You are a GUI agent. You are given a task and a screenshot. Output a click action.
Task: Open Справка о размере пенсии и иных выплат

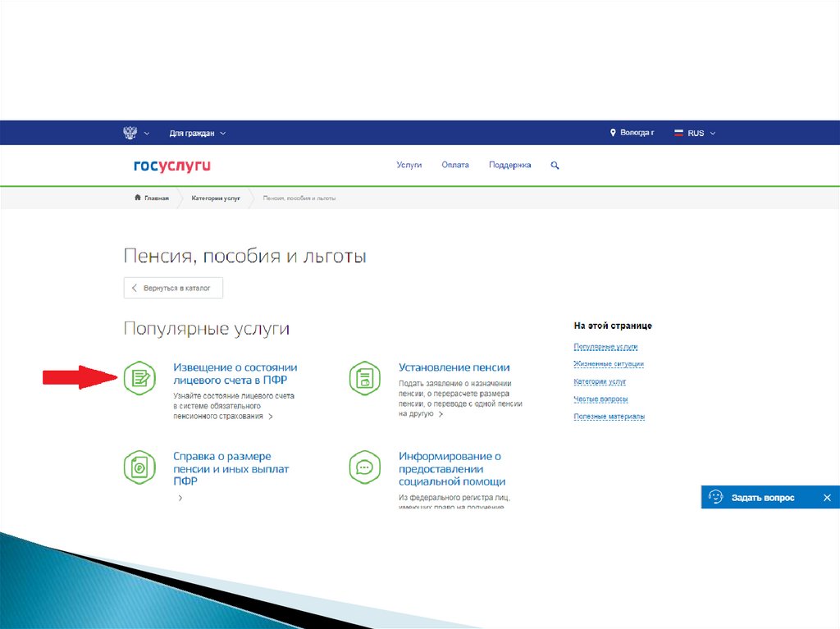pyautogui.click(x=231, y=469)
